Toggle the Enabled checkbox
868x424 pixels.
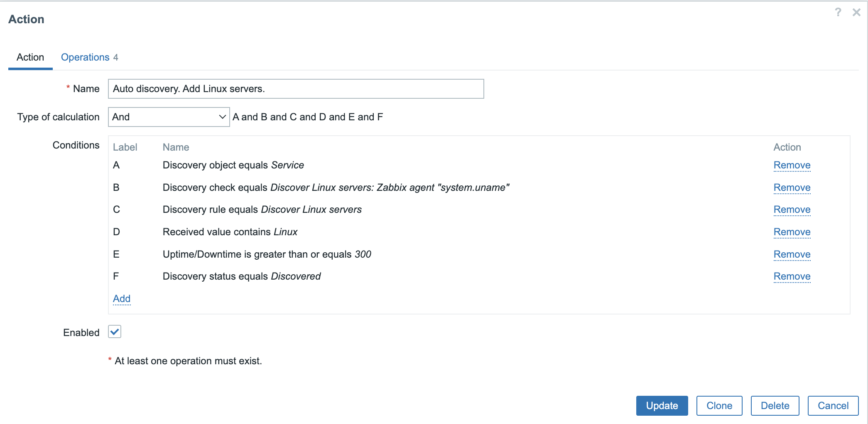[x=115, y=332]
